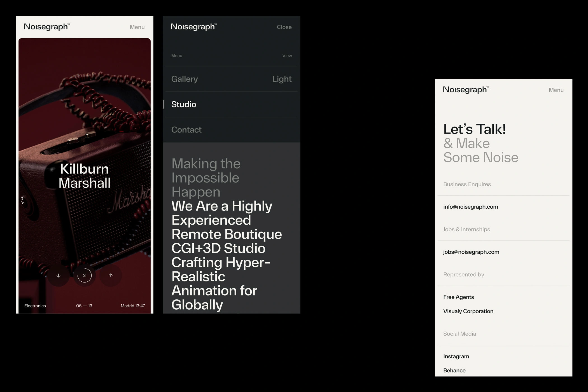
Task: Click the Killburn Marshall project title
Action: coord(84,176)
